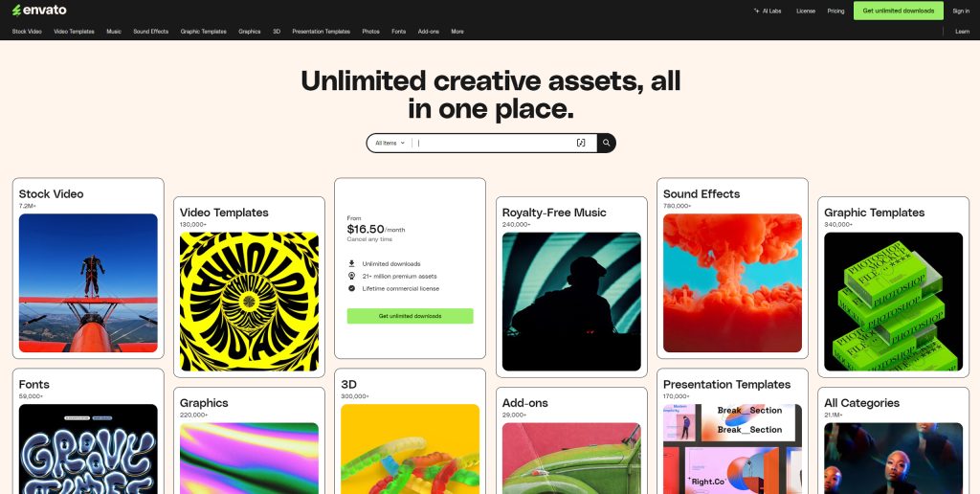Viewport: 980px width, 494px height.
Task: Expand the More menu
Action: [x=457, y=32]
